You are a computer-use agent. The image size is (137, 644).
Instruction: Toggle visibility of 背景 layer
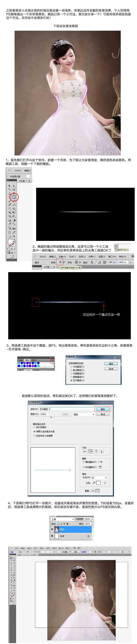point(52,536)
